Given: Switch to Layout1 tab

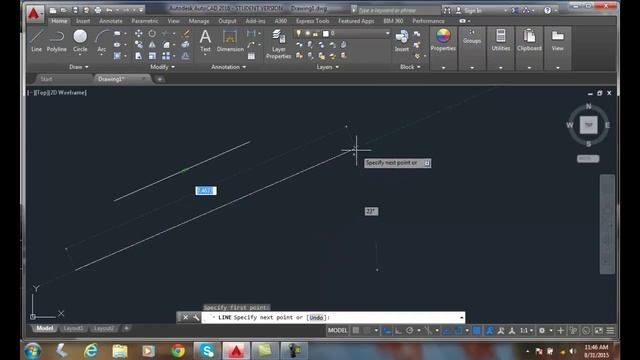Looking at the screenshot, I should 73,329.
